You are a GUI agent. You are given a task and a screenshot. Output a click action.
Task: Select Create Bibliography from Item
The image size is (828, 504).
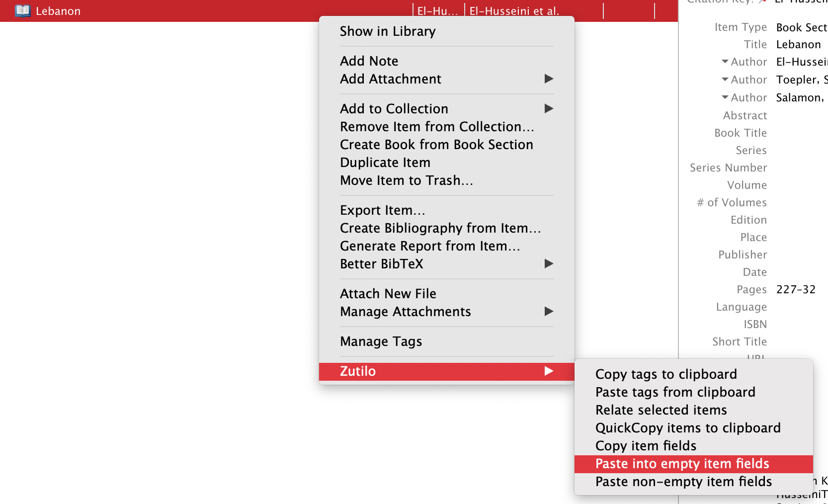(x=440, y=228)
